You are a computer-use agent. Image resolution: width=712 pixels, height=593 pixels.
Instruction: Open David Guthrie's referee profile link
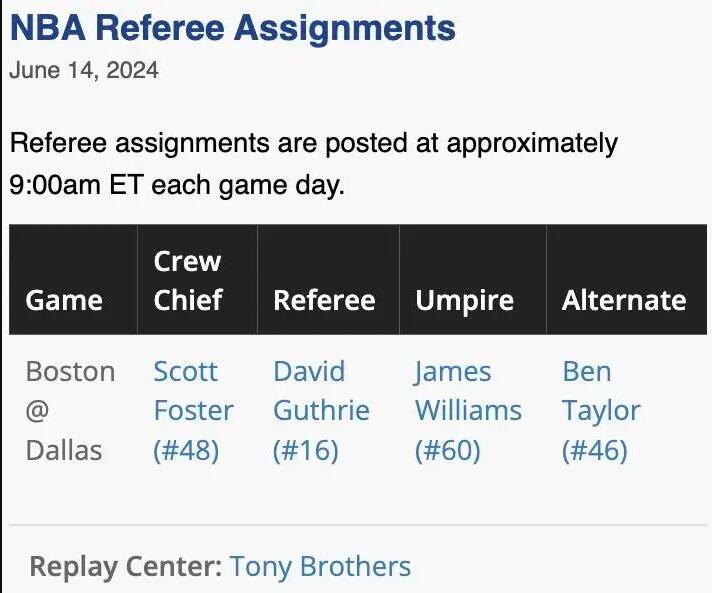tap(321, 410)
